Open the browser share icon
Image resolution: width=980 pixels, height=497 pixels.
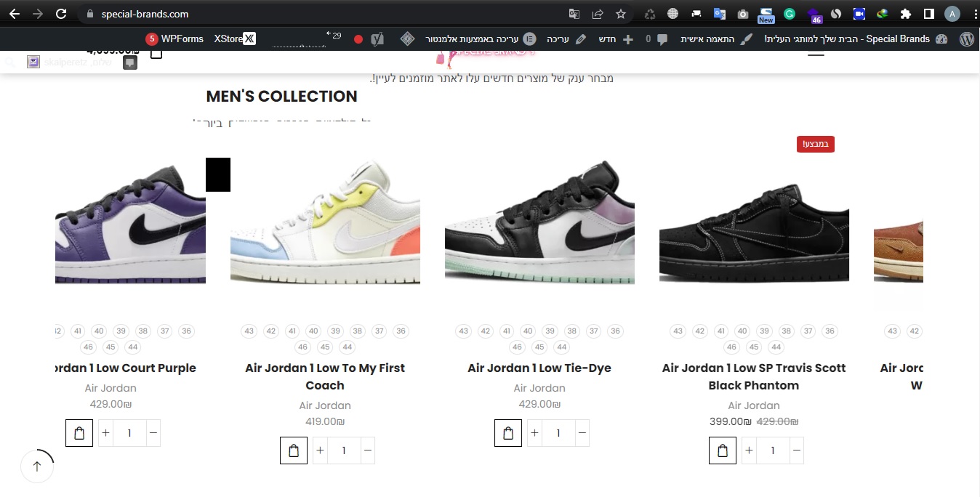598,14
